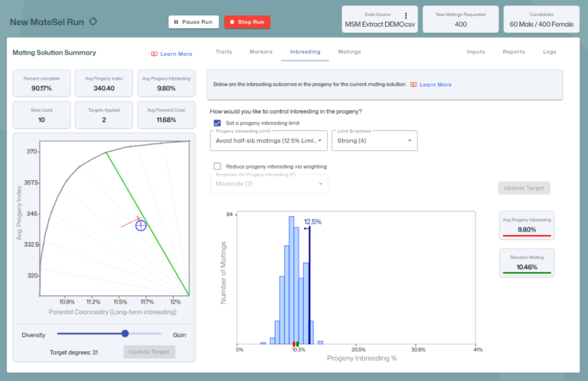Pause the run with the Pause Run button
Image resolution: width=588 pixels, height=381 pixels.
(193, 21)
